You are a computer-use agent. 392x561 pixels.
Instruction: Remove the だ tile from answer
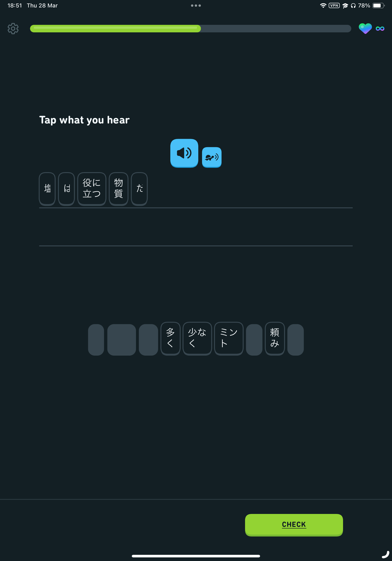click(139, 189)
